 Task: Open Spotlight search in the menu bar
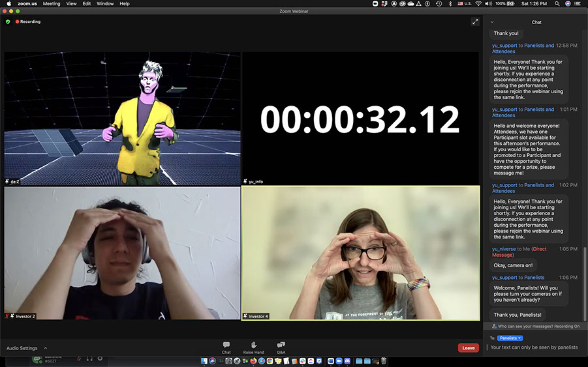557,4
